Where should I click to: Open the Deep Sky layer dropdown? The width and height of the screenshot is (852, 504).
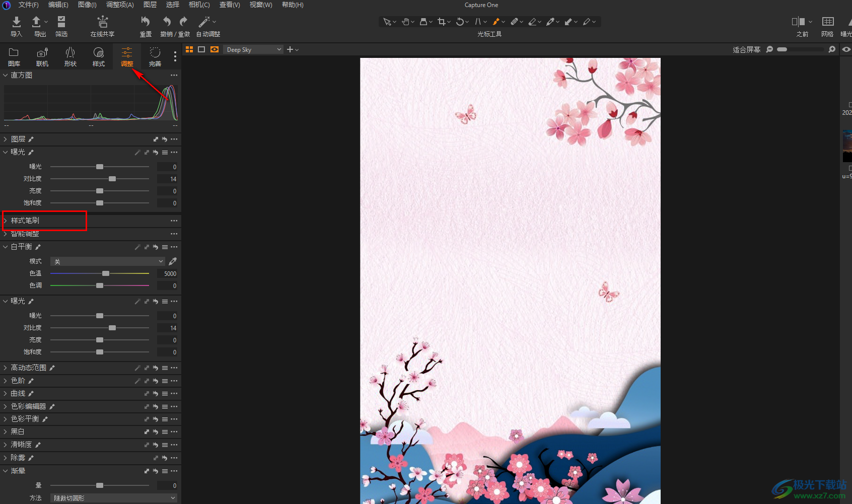pos(253,49)
